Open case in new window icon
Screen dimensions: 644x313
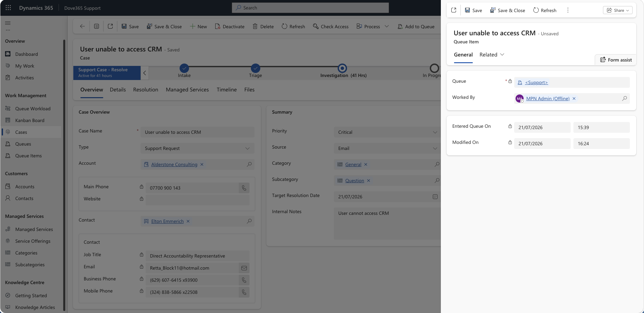(110, 26)
